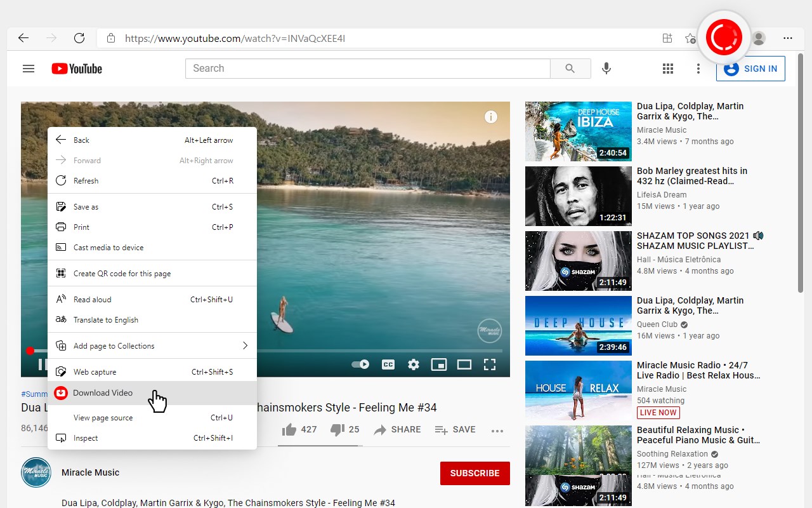Click the magnifier search button
This screenshot has width=812, height=508.
[x=570, y=69]
